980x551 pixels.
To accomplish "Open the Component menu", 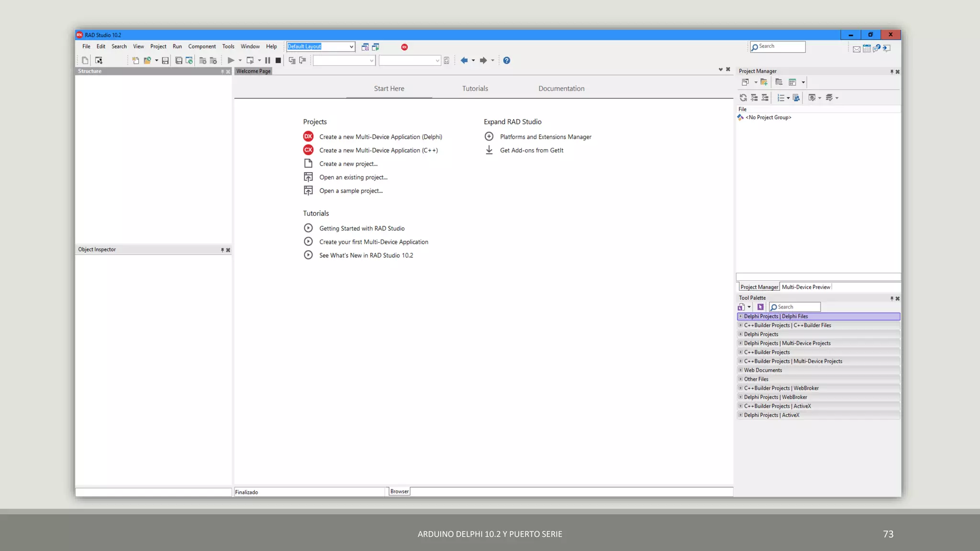I will (x=201, y=46).
